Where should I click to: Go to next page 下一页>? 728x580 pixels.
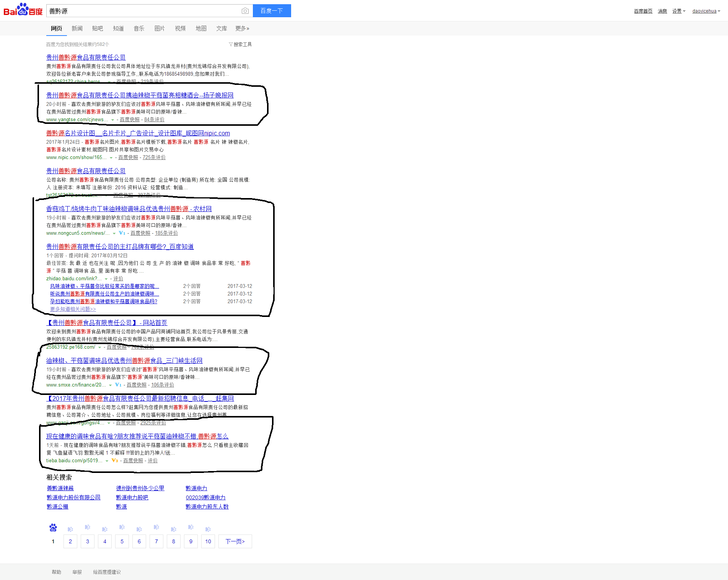click(x=235, y=541)
